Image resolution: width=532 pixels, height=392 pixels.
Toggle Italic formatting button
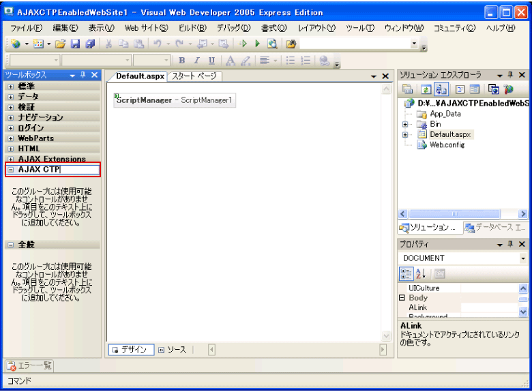coord(197,61)
